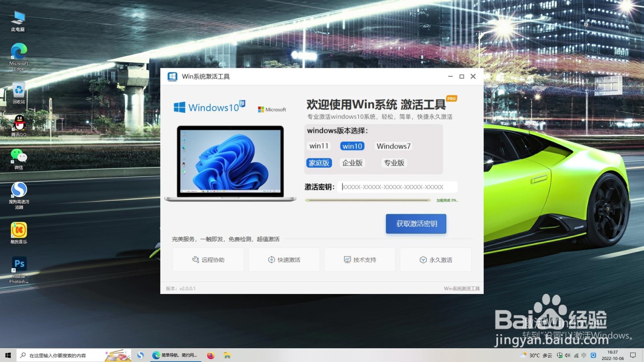Viewport: 644px width, 362px height.
Task: Open 腾讯QQ desktop icon
Action: 19,126
